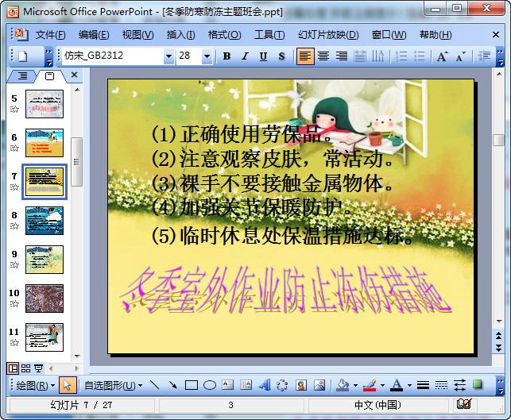Viewport: 511px width, 420px height.
Task: Toggle Italic formatting
Action: coord(245,56)
